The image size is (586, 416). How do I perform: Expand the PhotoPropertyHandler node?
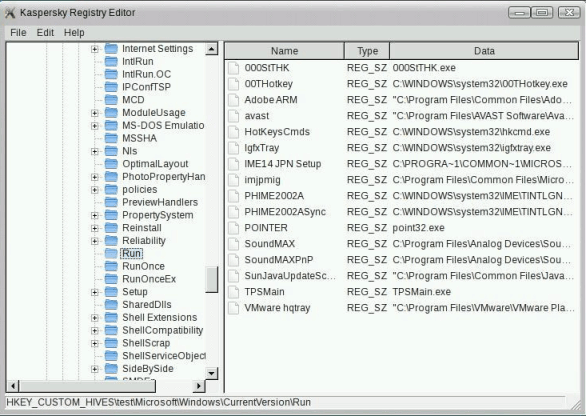pos(95,177)
